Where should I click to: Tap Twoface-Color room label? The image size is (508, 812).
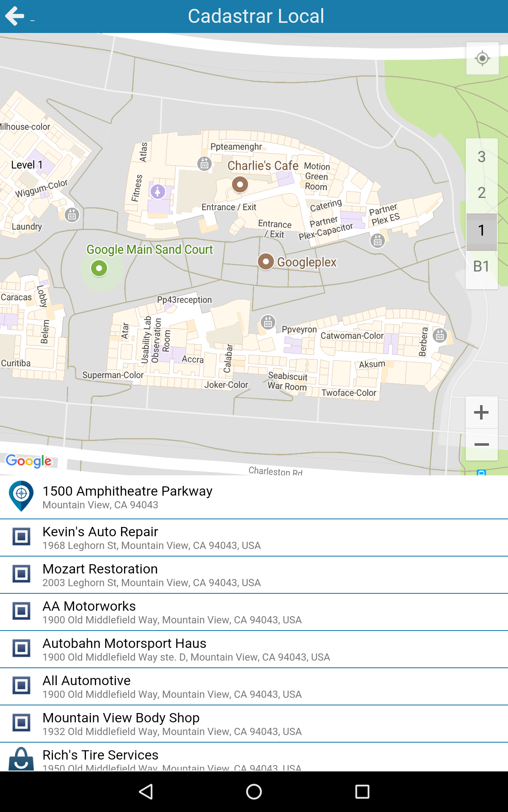coord(349,393)
